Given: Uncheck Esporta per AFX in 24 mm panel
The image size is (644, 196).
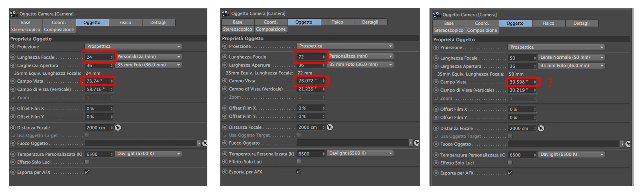Looking at the screenshot, I should (87, 172).
